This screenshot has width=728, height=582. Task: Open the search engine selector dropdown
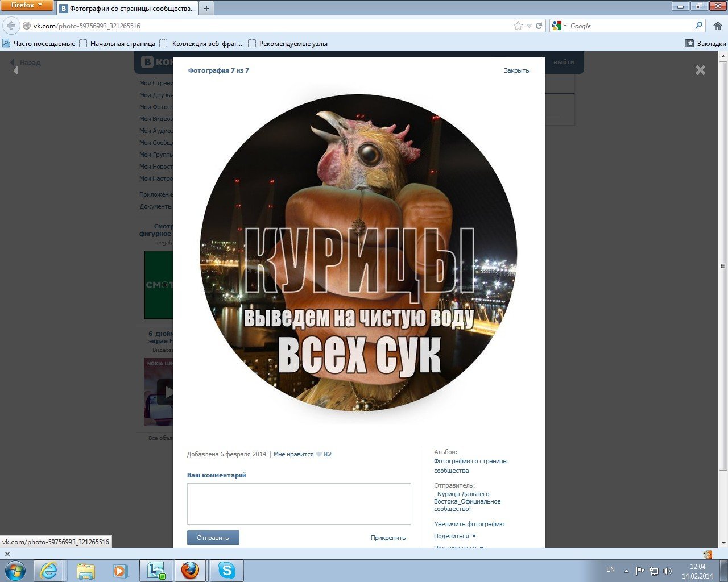click(560, 26)
